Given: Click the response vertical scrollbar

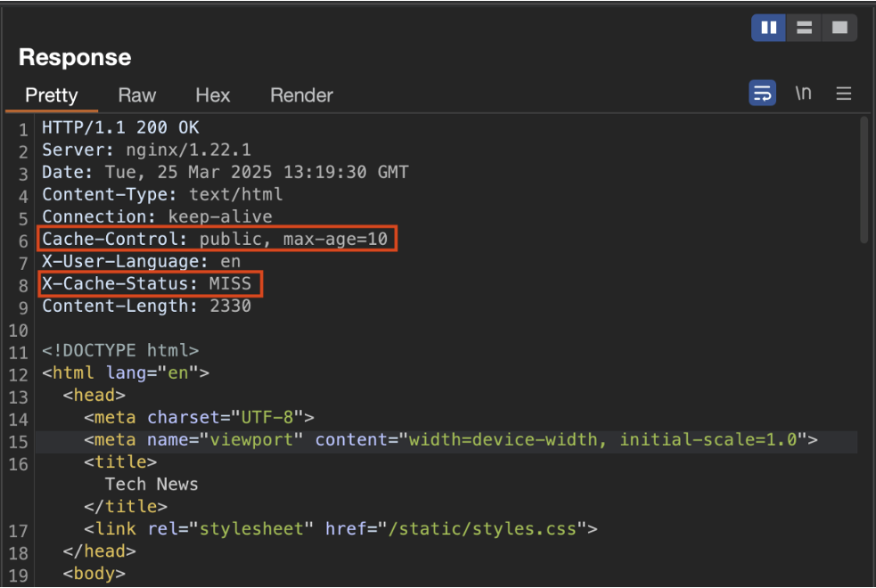Looking at the screenshot, I should point(863,180).
